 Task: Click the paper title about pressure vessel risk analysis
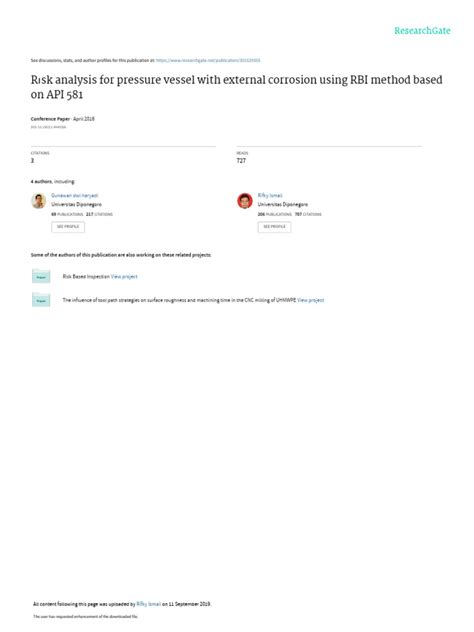tap(237, 87)
